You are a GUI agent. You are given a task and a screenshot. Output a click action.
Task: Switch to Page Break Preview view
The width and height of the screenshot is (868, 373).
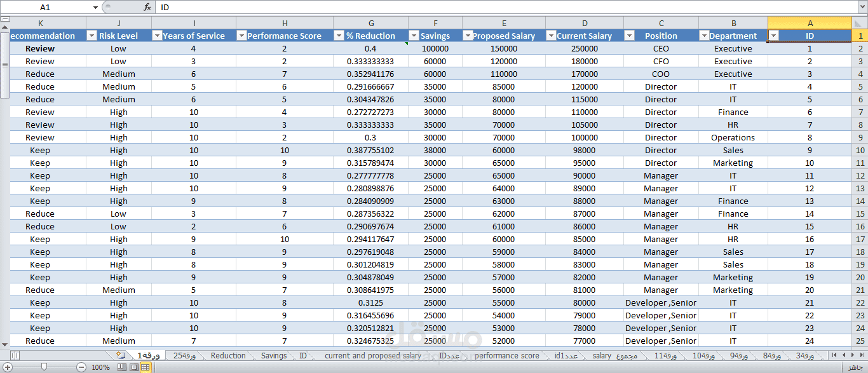(122, 367)
